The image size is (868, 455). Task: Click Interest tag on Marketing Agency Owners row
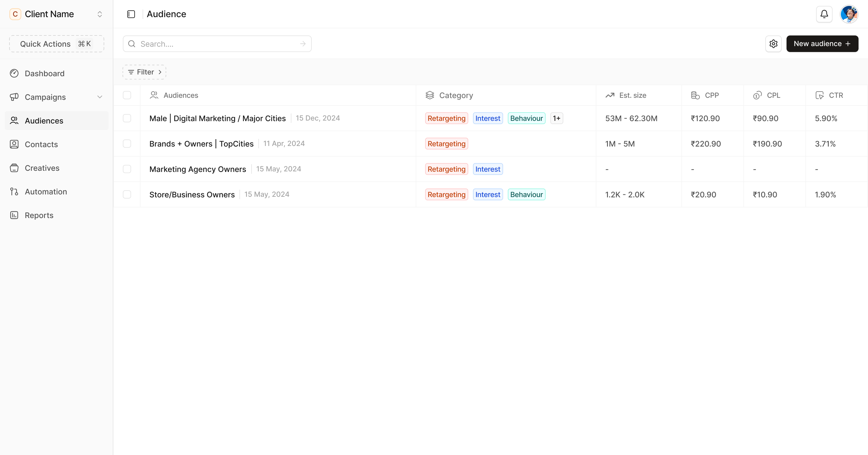click(x=487, y=169)
